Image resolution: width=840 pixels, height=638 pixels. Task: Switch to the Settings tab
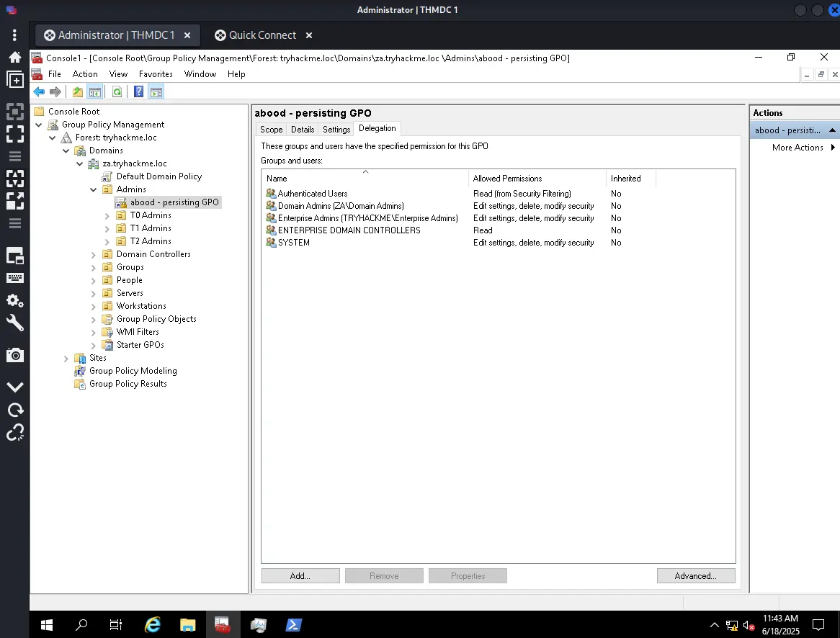[336, 129]
